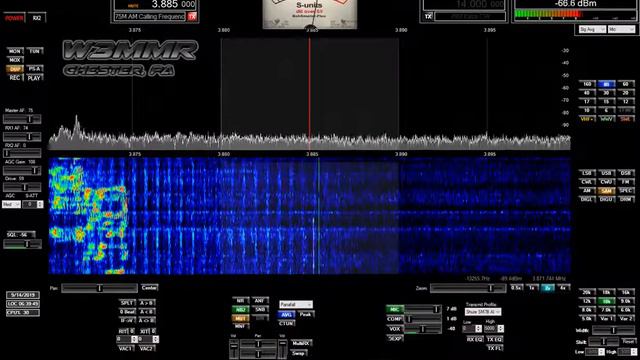Toggle the ANF notch filter button

[x=260, y=301]
